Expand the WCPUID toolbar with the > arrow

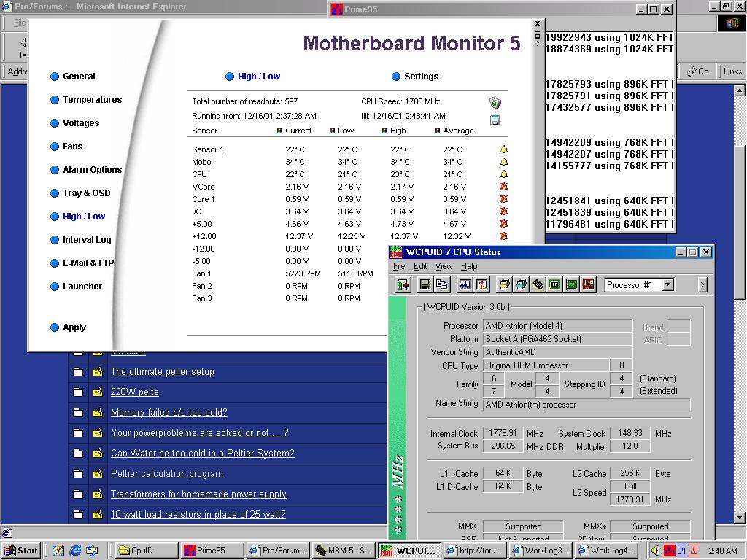click(703, 285)
